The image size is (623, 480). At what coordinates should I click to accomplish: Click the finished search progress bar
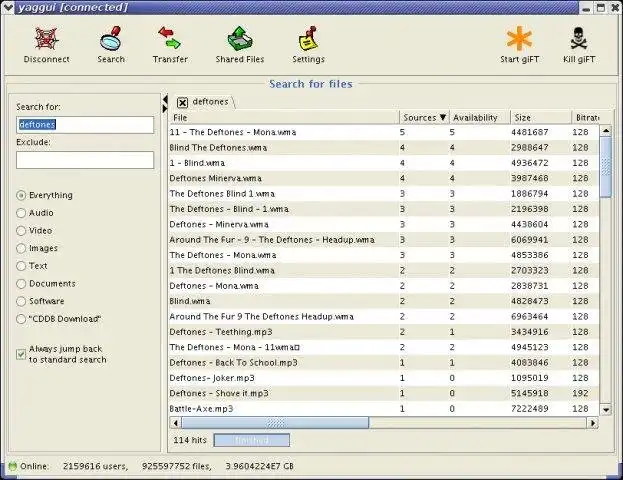click(252, 440)
